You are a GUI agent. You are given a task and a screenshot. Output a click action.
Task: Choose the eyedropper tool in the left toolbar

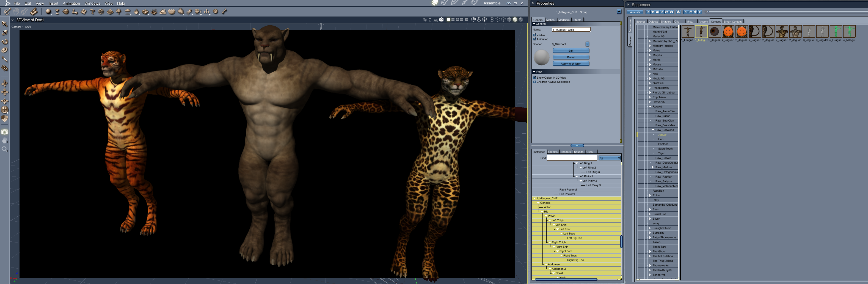5,59
